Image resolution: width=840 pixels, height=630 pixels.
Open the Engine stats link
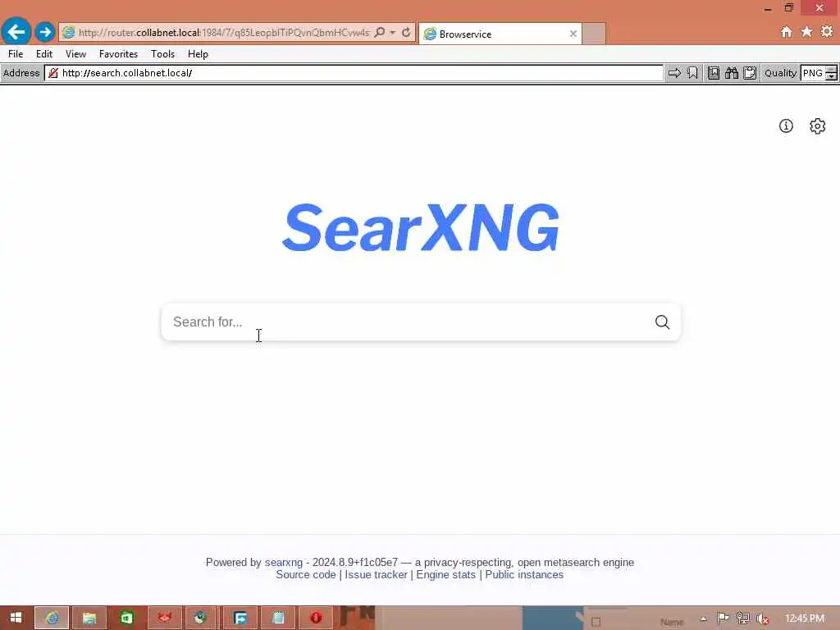445,575
